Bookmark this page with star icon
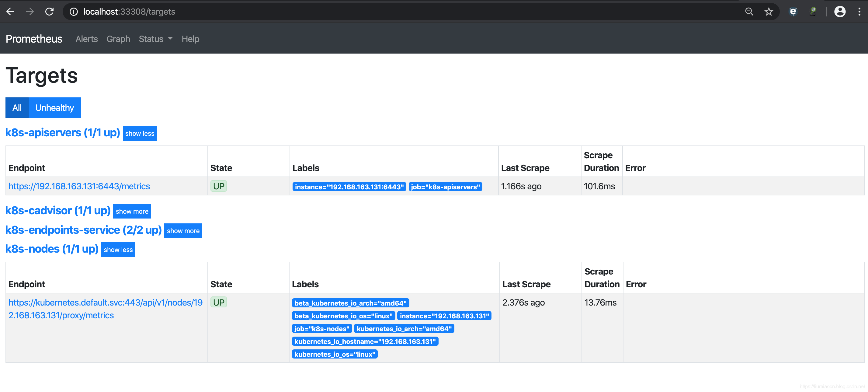Viewport: 868px width, 392px height. [x=769, y=12]
